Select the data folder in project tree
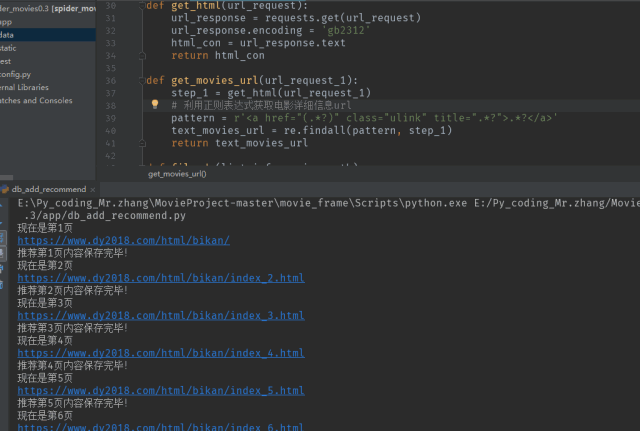The height and width of the screenshot is (431, 640). pos(48,35)
